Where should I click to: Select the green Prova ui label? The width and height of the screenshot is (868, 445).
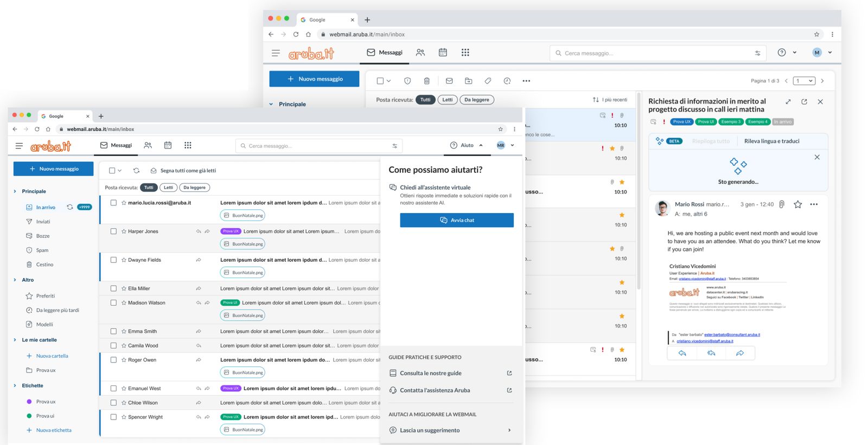[45, 416]
